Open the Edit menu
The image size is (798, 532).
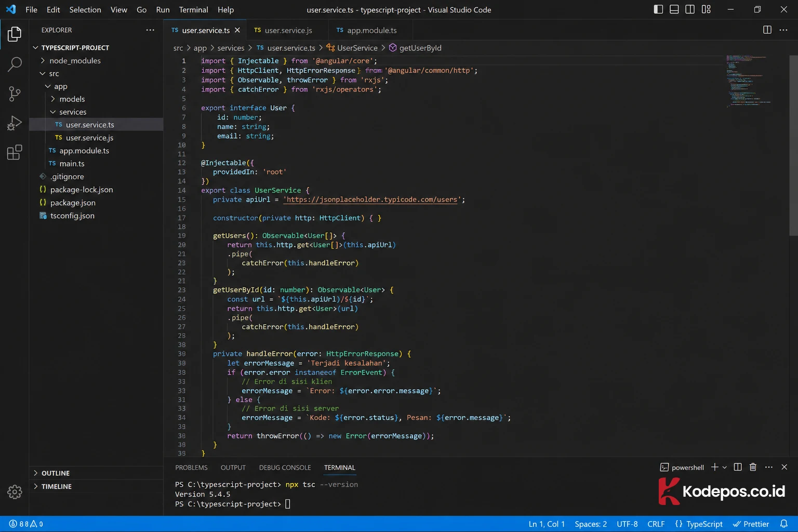[x=53, y=9]
